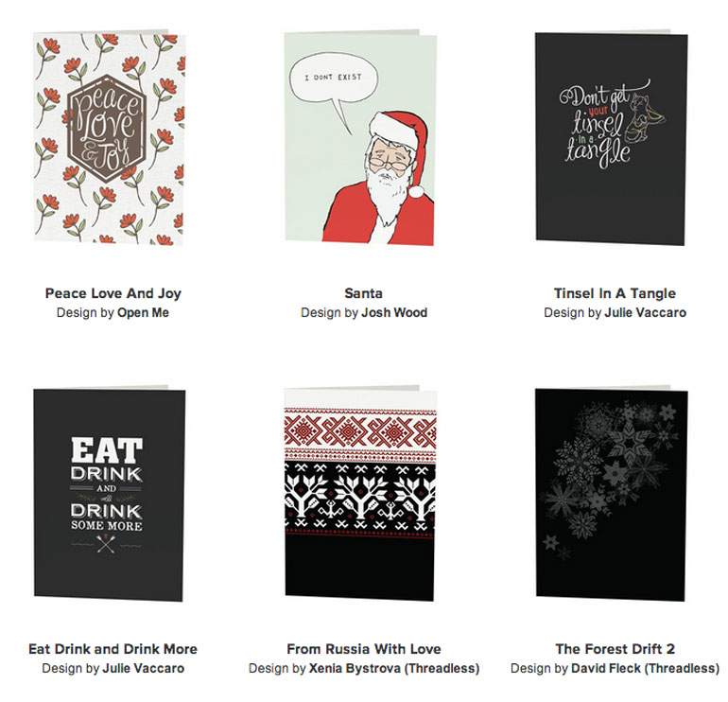View David Fleck (Threadless) designs
The image size is (728, 702).
click(646, 669)
